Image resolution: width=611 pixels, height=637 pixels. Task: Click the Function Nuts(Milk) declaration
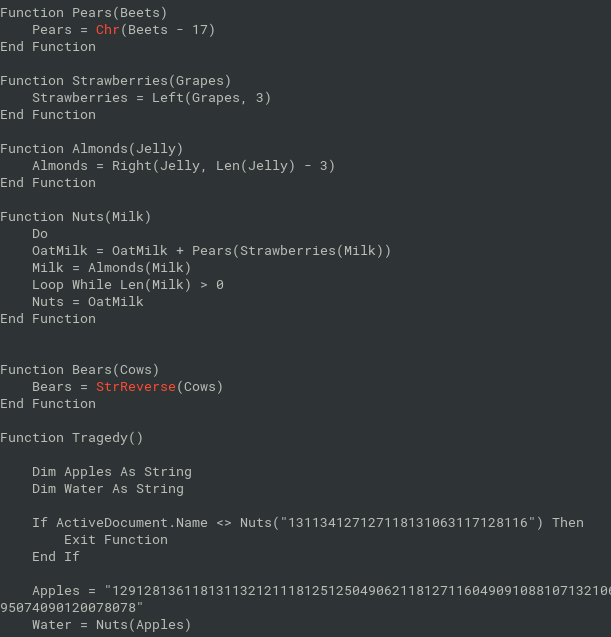tap(76, 217)
